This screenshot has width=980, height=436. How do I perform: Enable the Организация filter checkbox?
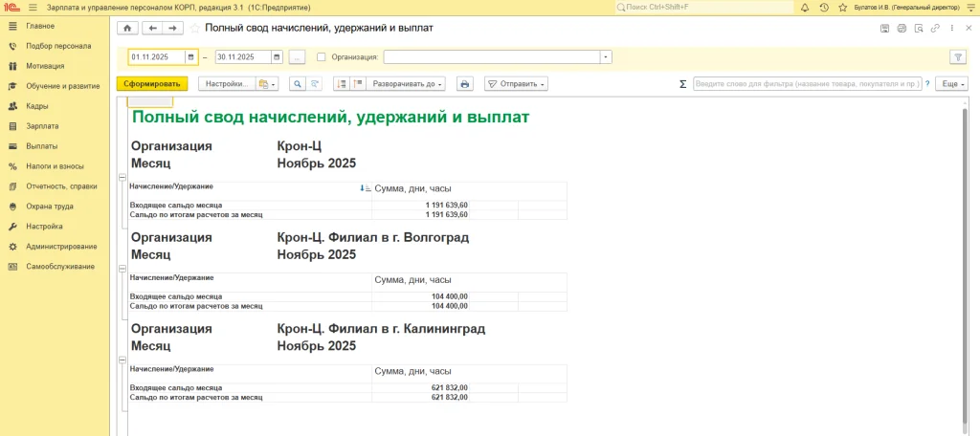pyautogui.click(x=322, y=56)
